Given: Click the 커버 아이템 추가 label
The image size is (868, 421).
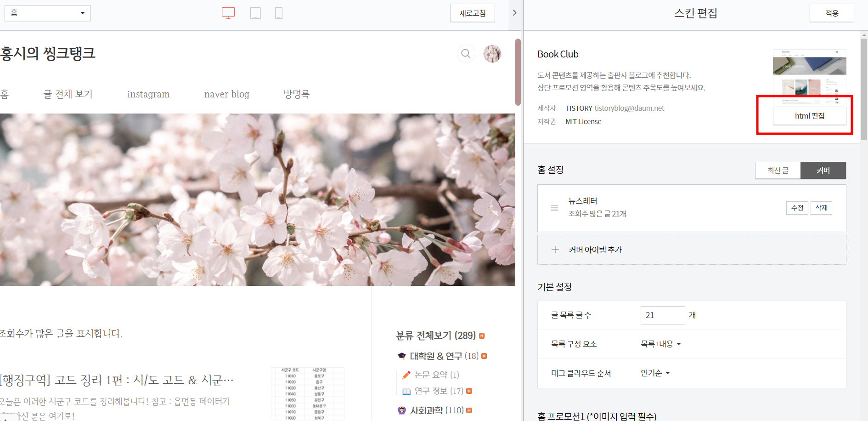Looking at the screenshot, I should (x=595, y=250).
